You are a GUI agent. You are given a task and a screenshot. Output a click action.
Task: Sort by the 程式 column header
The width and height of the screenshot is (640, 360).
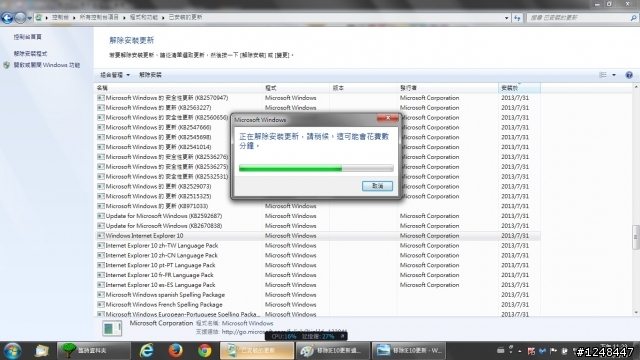pyautogui.click(x=296, y=88)
